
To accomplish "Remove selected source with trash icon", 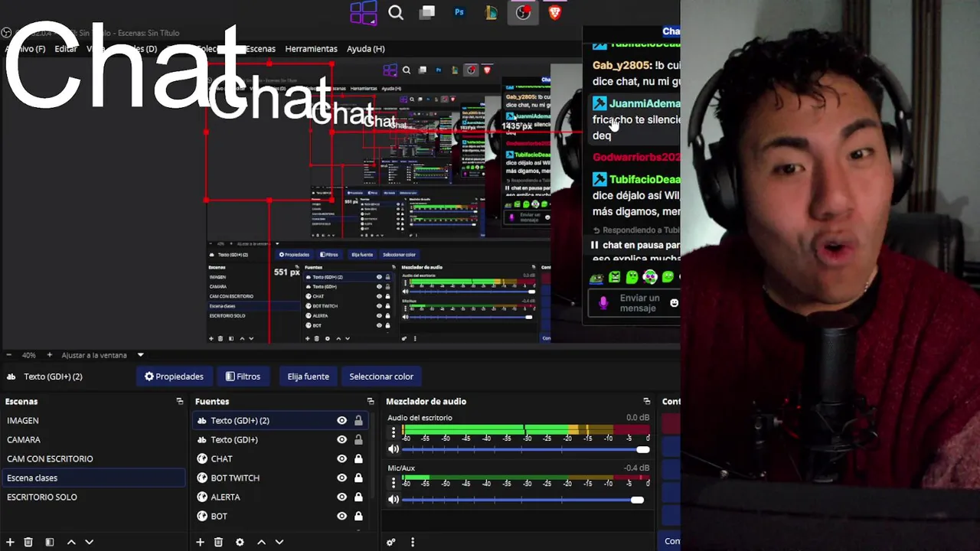I will tap(218, 542).
